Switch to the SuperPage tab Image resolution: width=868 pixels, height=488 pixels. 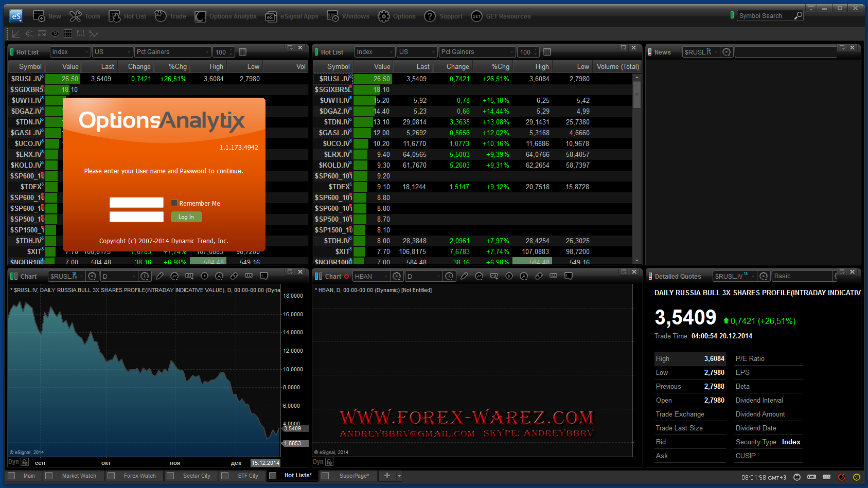(x=353, y=476)
